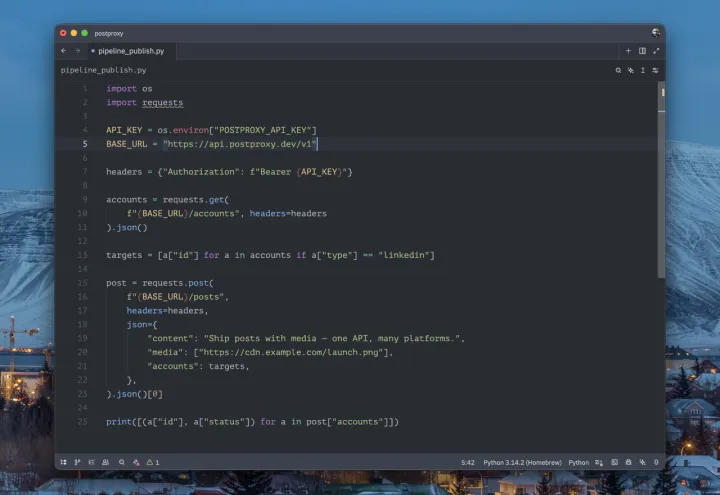Image resolution: width=720 pixels, height=495 pixels.
Task: Toggle the agent panel sparkle icon
Action: click(642, 462)
